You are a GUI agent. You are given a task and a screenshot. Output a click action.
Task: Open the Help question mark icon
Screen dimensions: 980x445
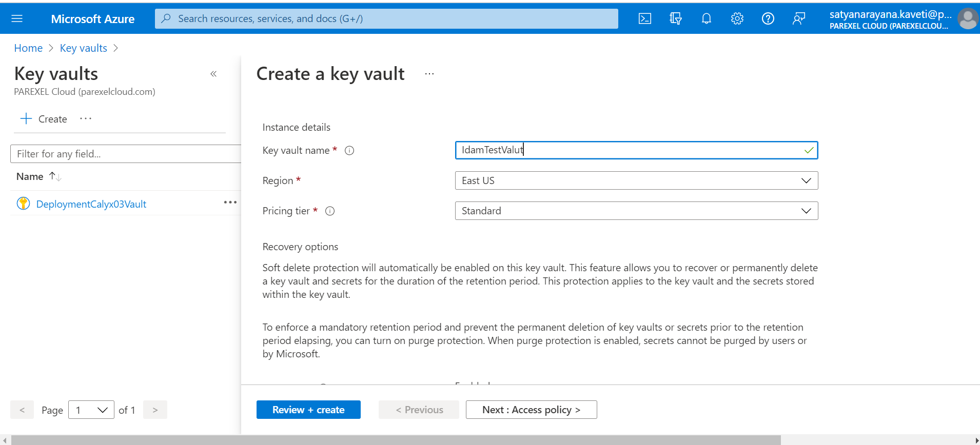pyautogui.click(x=768, y=19)
